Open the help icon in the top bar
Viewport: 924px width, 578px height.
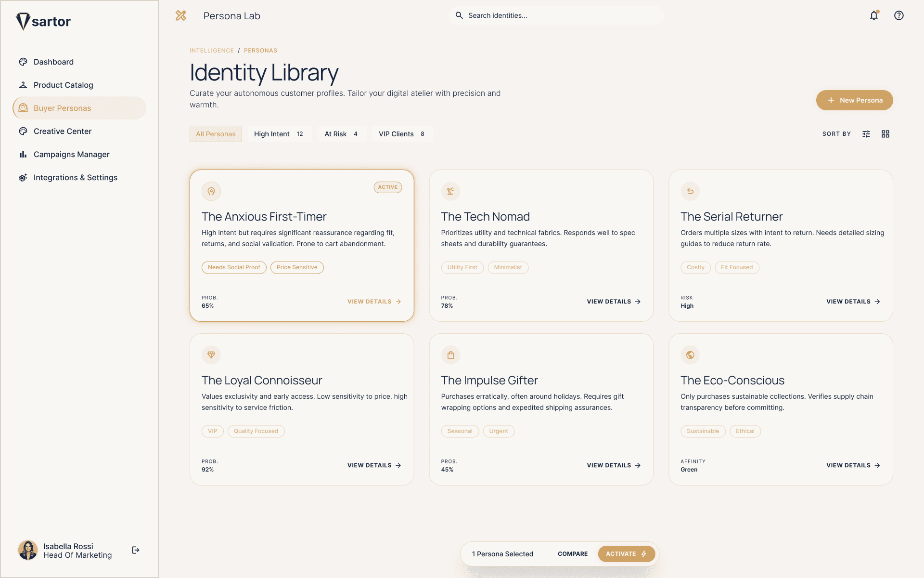(899, 15)
